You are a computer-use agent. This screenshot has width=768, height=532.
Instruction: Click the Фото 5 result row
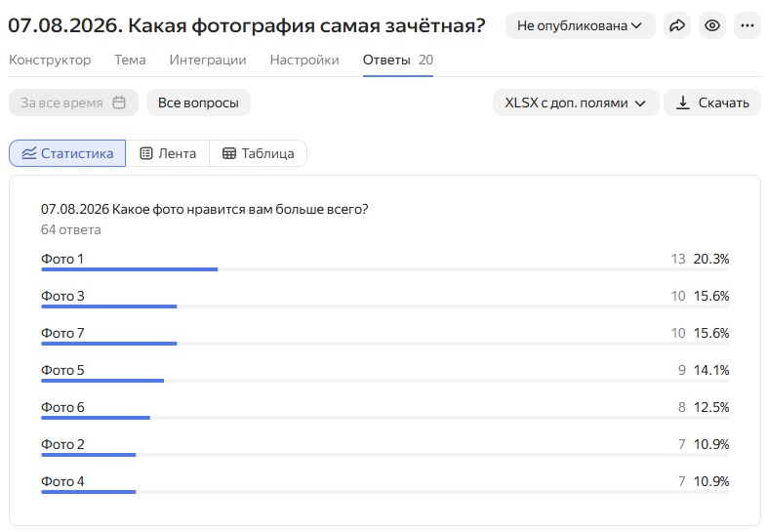[385, 372]
